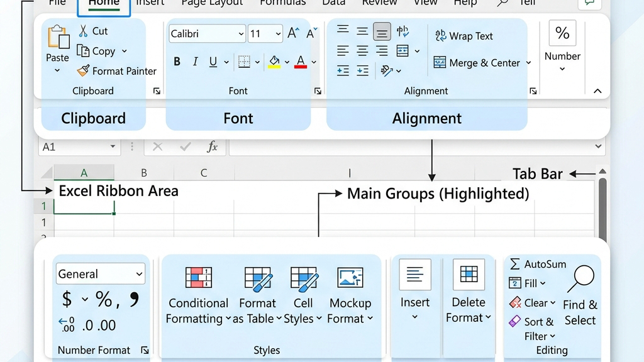644x362 pixels.
Task: Open the View tab
Action: (x=425, y=3)
